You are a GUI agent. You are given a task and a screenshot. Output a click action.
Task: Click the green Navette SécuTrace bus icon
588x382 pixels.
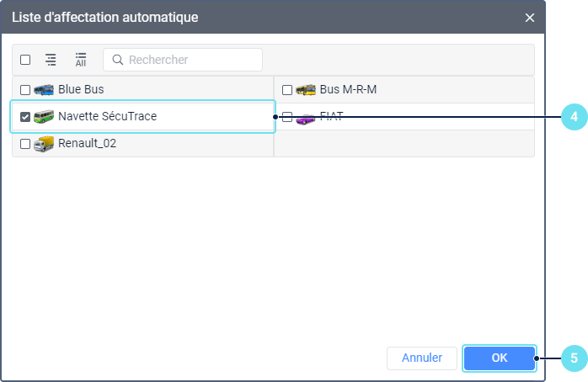(44, 117)
